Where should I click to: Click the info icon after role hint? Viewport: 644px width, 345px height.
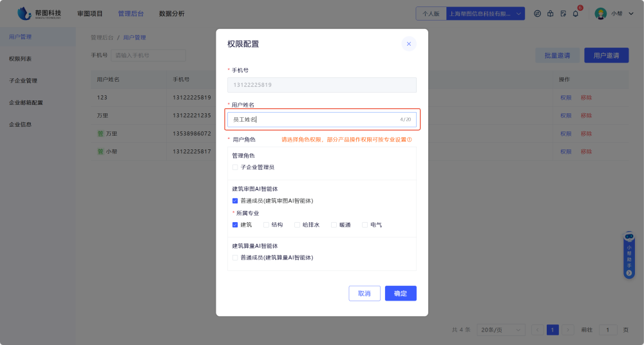point(409,140)
